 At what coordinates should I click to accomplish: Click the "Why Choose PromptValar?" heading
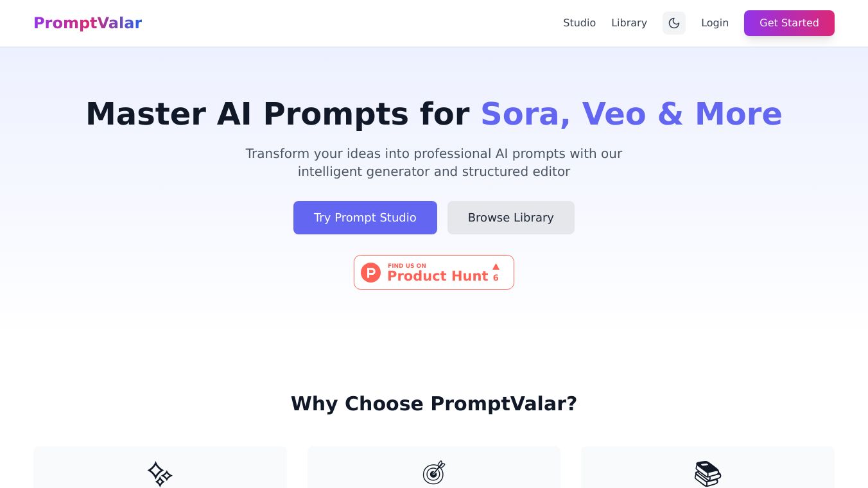(434, 404)
